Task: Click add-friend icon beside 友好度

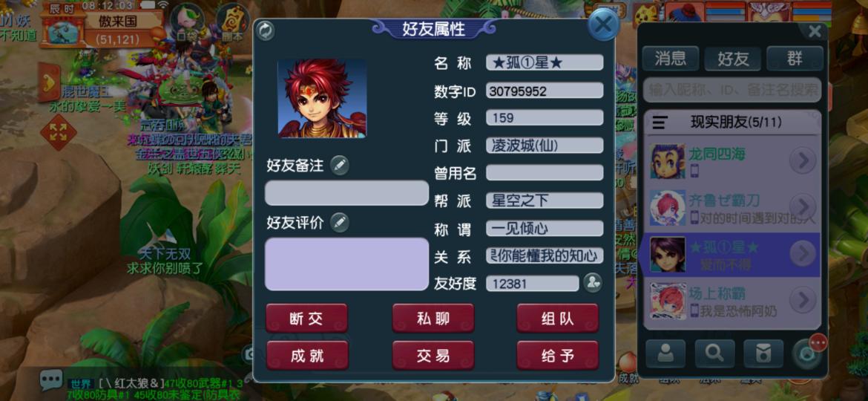Action: [592, 283]
